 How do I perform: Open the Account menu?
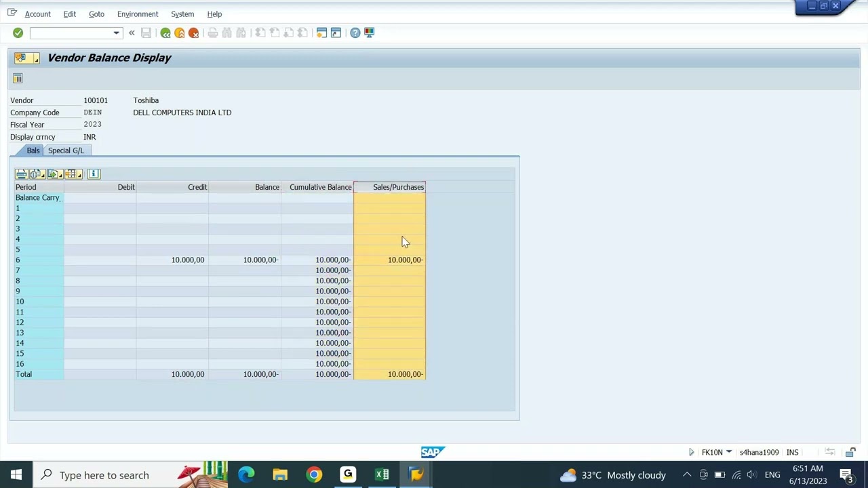37,14
